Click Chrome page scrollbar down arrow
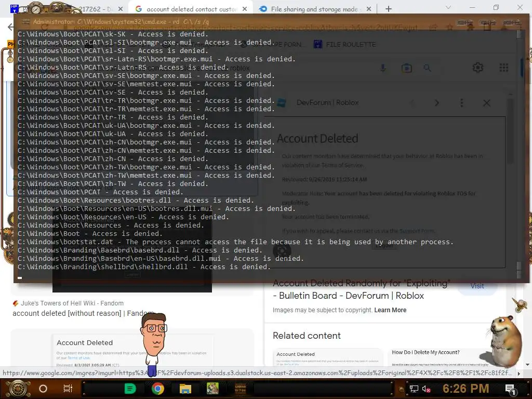Screen dimensions: 532x399 click(x=528, y=364)
